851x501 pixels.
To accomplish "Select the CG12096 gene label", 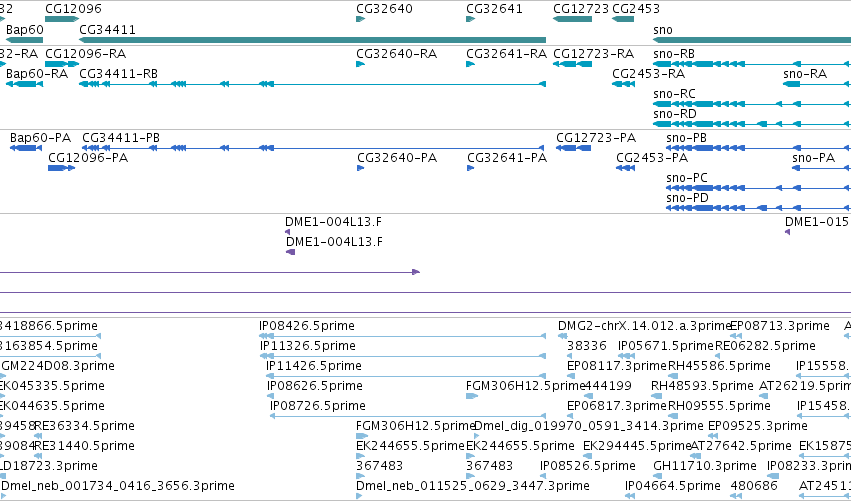I will pos(73,9).
